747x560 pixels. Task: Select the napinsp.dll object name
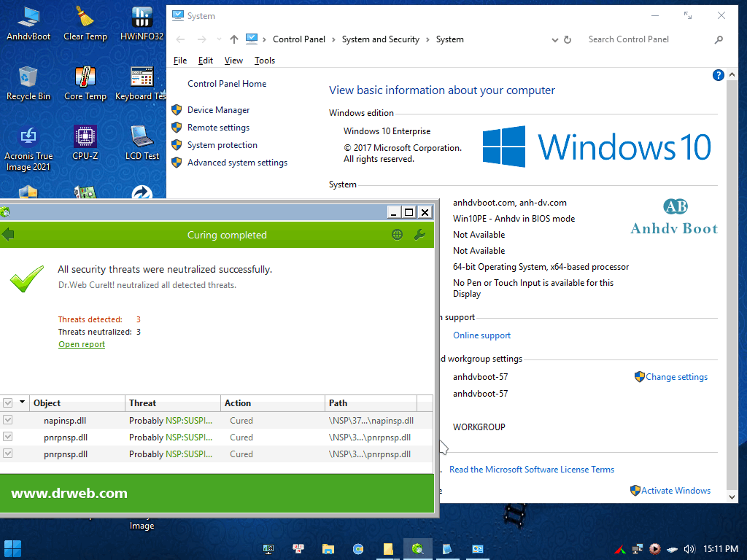tap(65, 421)
